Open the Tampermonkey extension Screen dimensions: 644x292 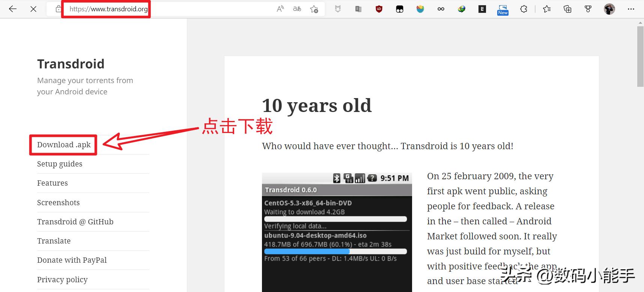[400, 9]
